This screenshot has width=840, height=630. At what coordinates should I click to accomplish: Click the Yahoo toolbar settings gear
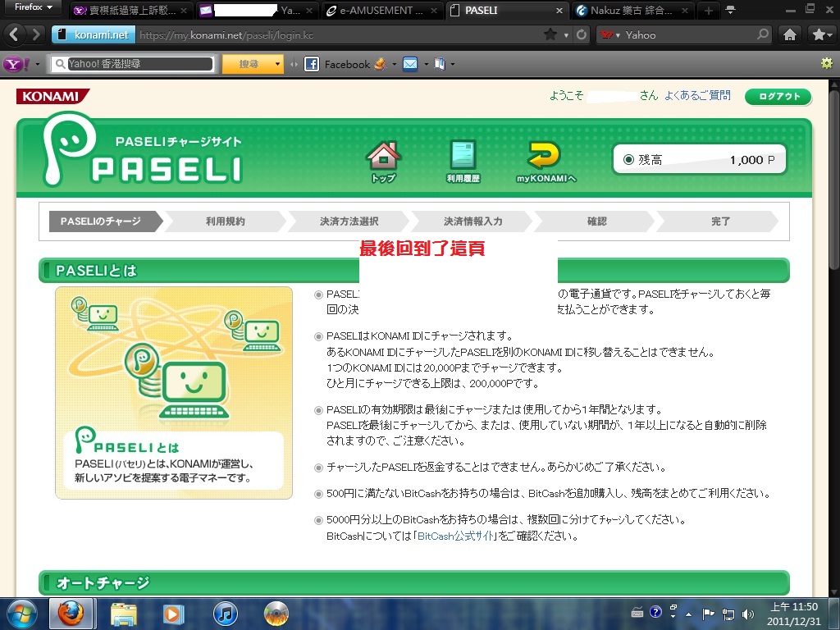point(827,63)
